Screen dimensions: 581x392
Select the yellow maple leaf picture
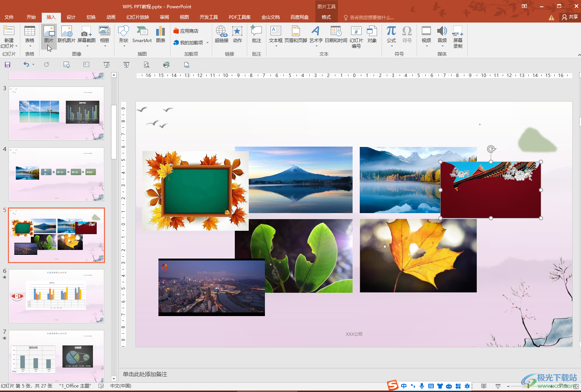418,256
